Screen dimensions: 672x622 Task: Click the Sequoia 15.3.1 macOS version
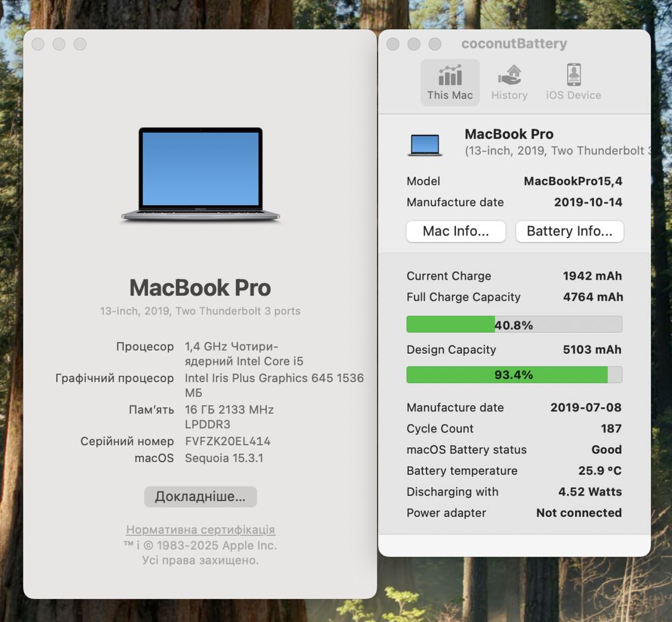tap(224, 458)
